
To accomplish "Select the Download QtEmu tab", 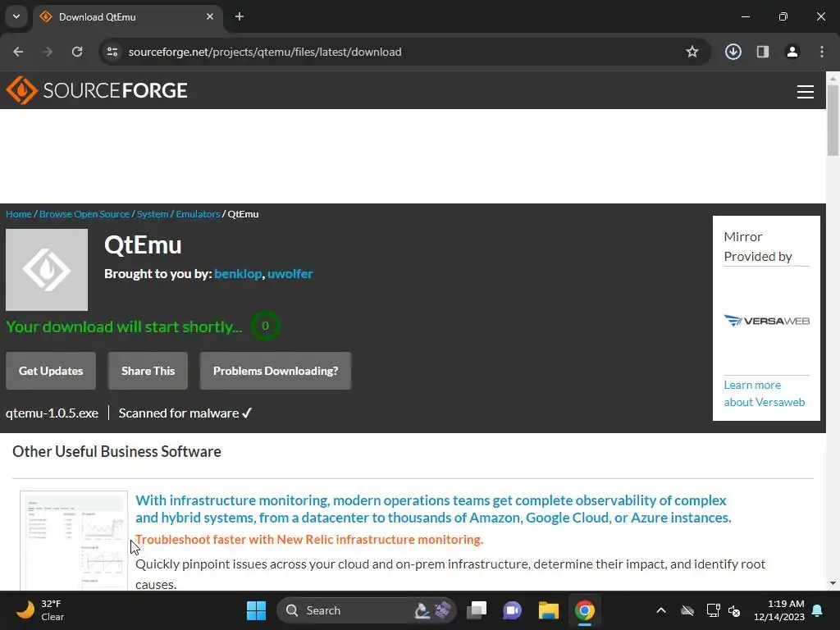I will tap(127, 17).
